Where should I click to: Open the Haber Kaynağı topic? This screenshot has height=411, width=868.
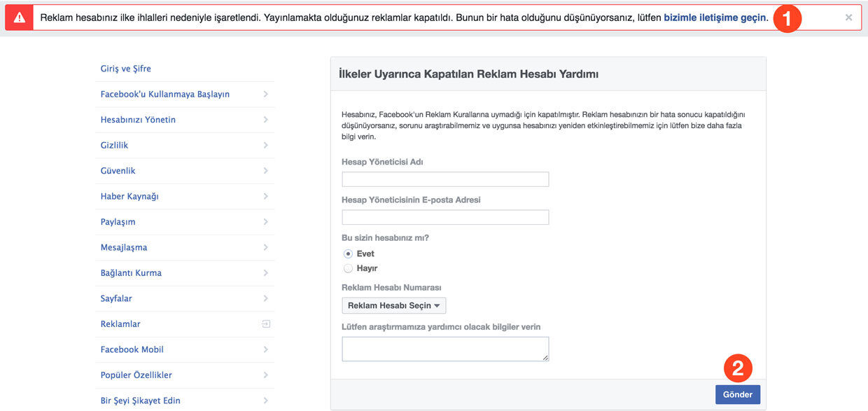pyautogui.click(x=129, y=197)
